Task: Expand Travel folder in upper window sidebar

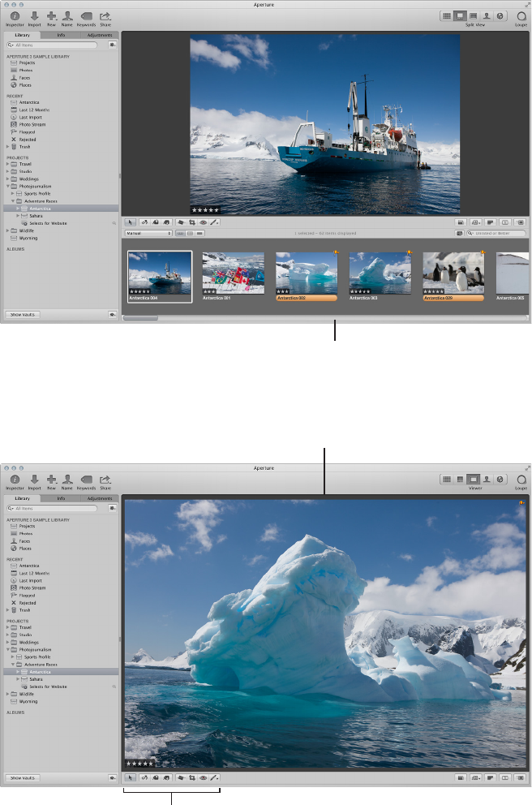Action: [7, 164]
